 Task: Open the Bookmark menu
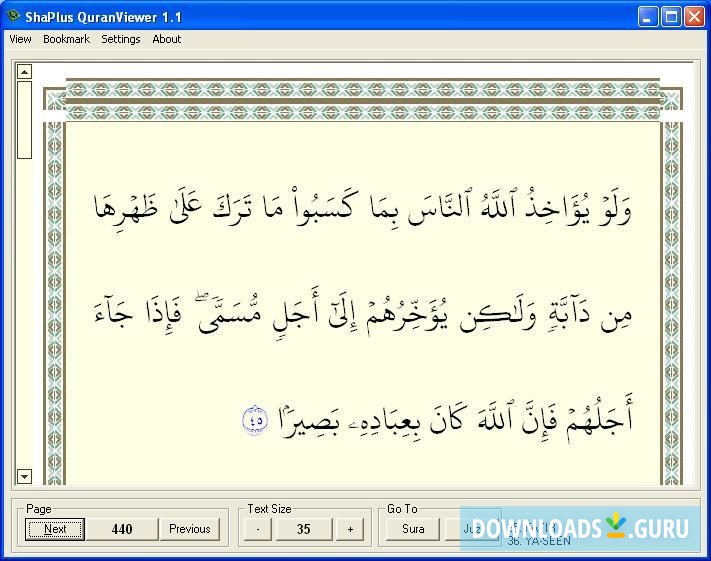(66, 39)
